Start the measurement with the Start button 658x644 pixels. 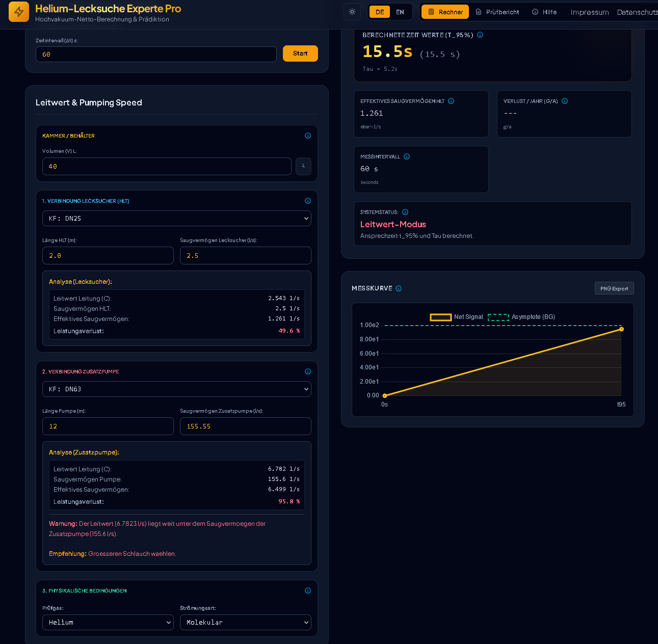click(300, 53)
